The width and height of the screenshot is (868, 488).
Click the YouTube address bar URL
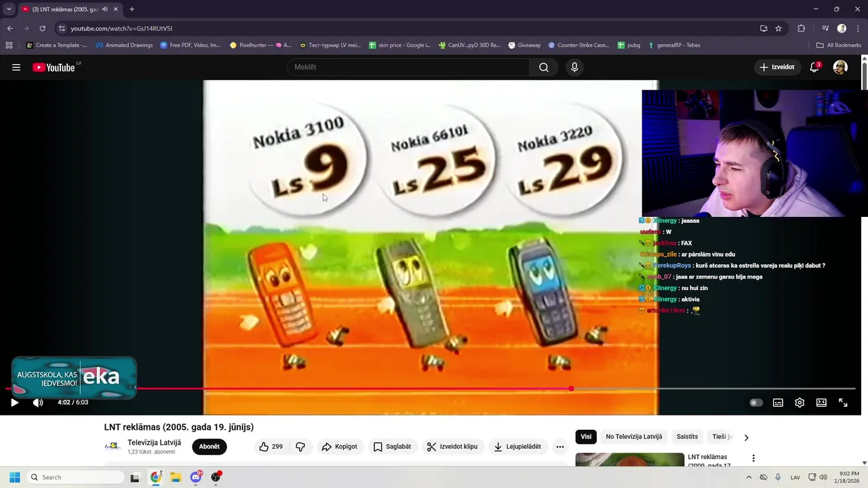coord(121,28)
